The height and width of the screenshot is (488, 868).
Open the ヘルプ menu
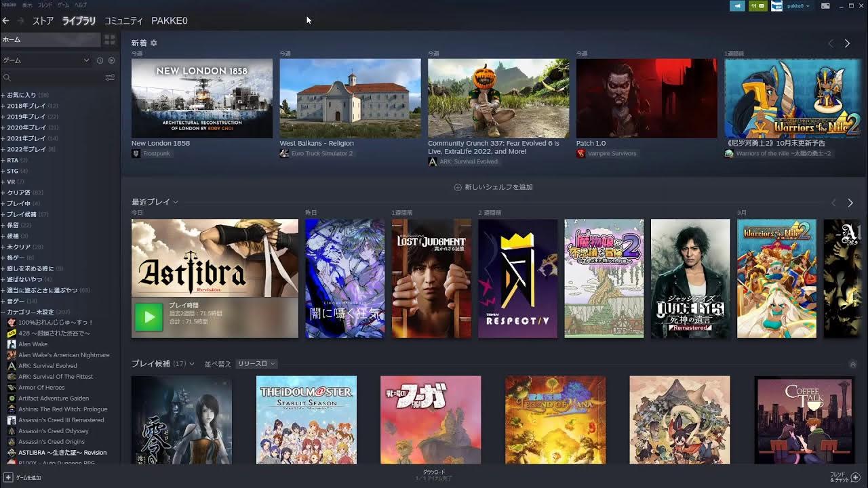(x=81, y=5)
